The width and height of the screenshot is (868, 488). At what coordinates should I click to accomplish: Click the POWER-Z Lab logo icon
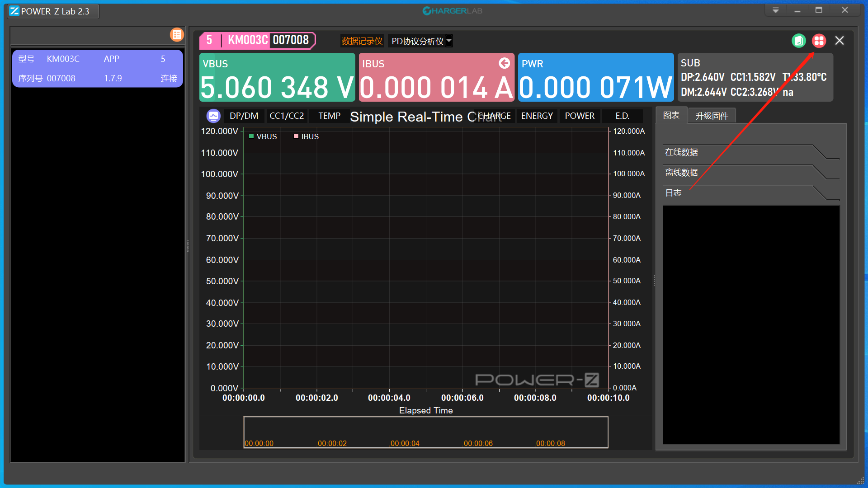tap(14, 11)
